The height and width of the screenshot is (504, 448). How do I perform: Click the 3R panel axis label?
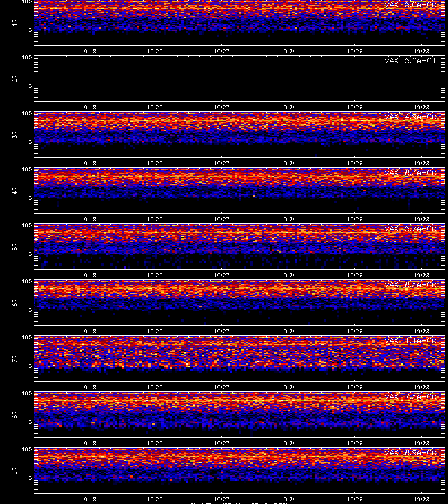(x=15, y=134)
